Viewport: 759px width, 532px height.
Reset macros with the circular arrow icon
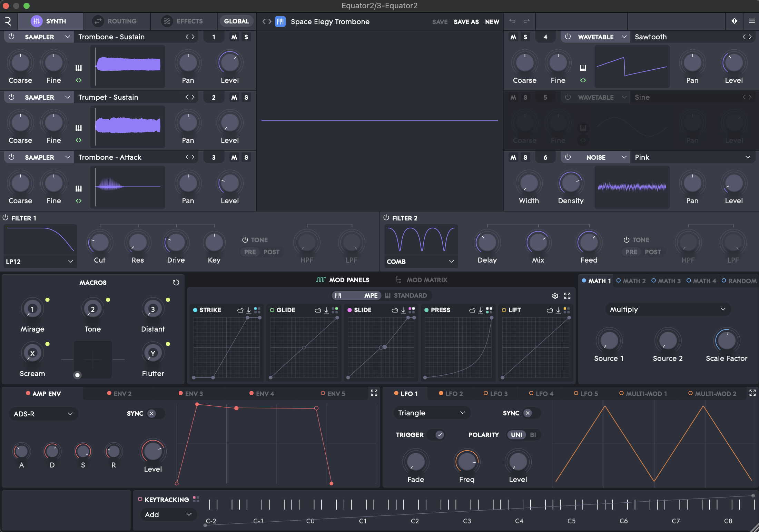coord(176,283)
